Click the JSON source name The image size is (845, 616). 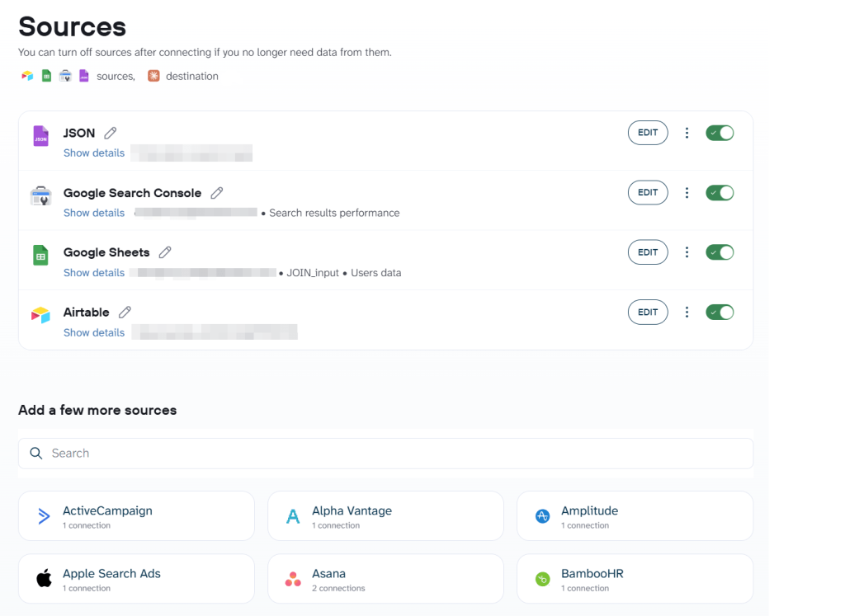(x=79, y=133)
